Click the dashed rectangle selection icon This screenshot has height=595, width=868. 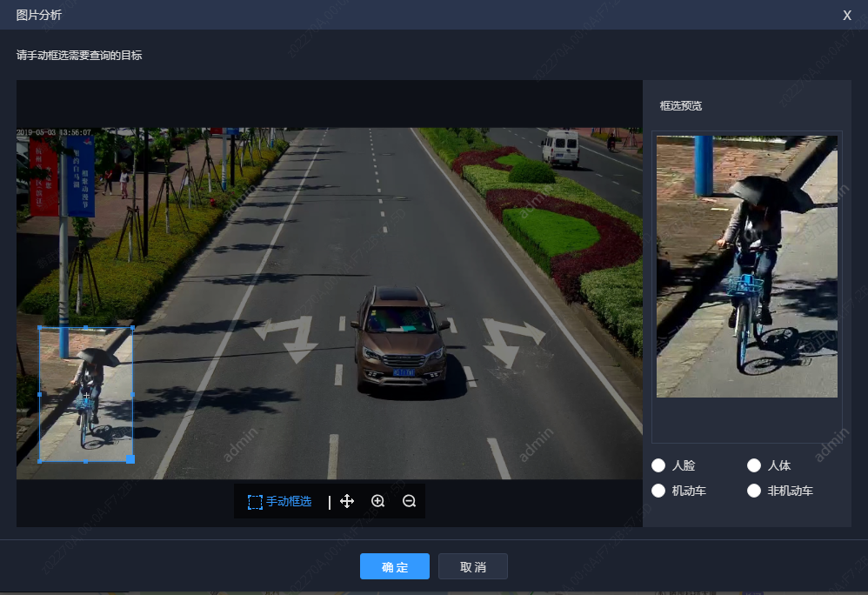coord(255,502)
